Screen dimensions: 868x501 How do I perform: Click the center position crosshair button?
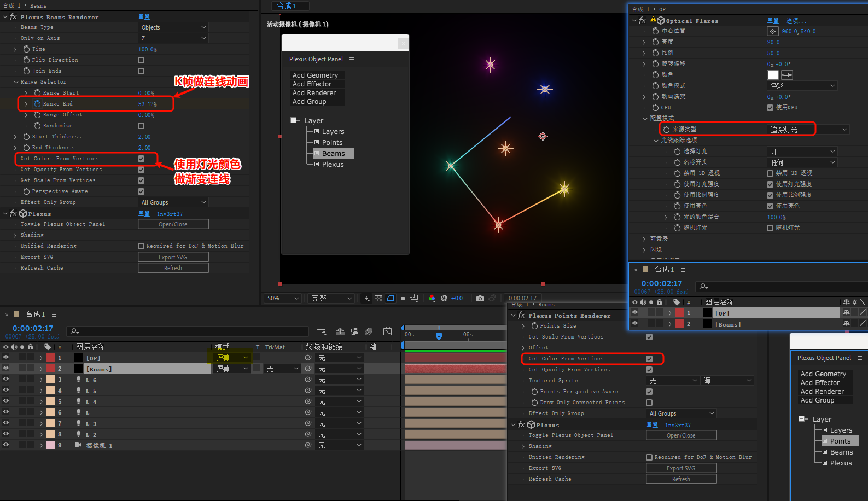point(773,31)
